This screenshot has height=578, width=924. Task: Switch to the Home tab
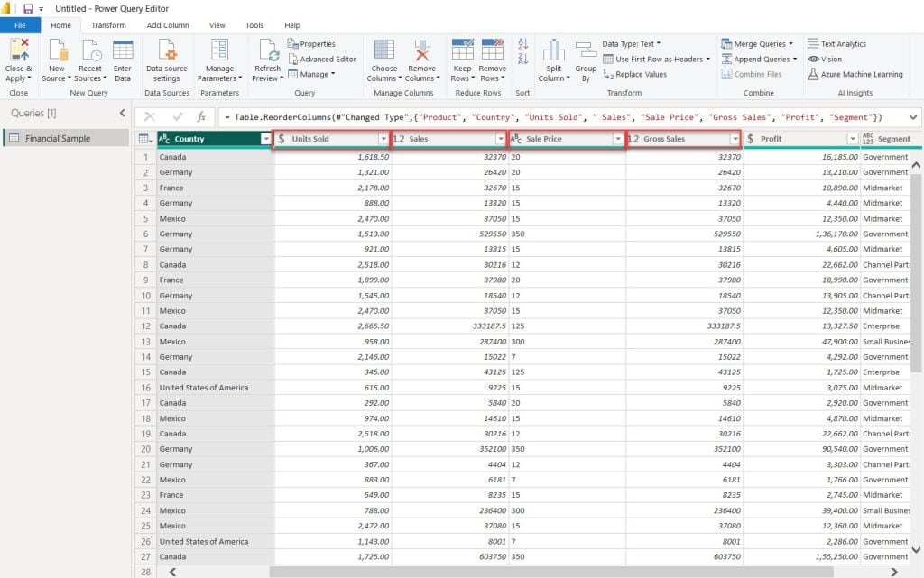[60, 25]
